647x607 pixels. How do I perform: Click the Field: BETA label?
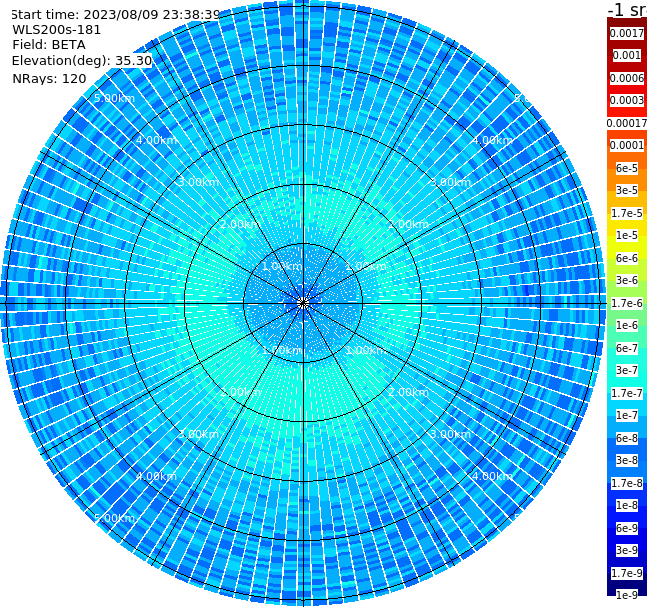(x=49, y=45)
